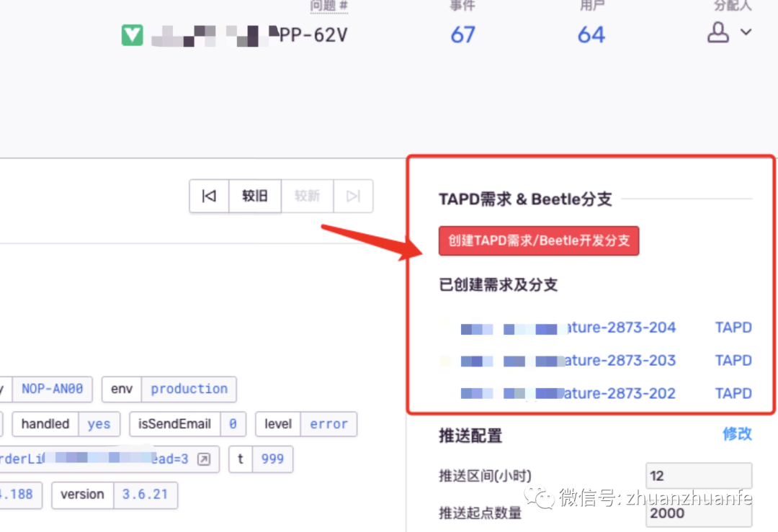Click the users count 64
778x532 pixels.
pyautogui.click(x=591, y=35)
